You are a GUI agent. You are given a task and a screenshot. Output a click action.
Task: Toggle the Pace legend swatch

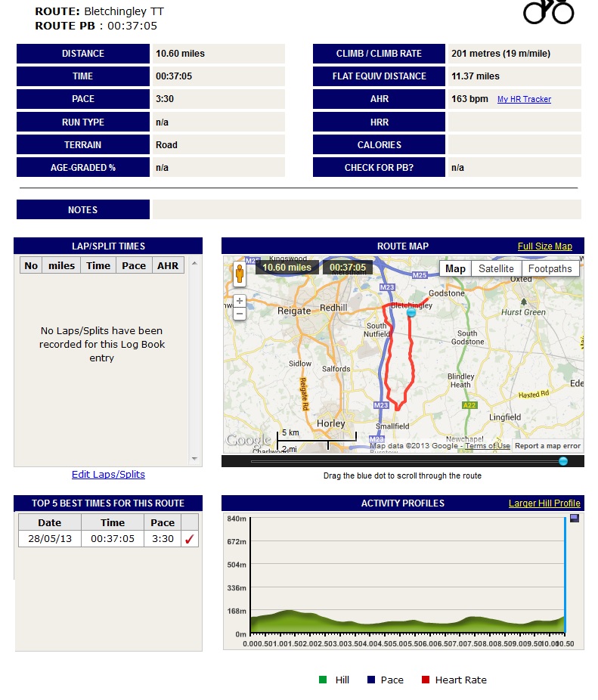370,680
